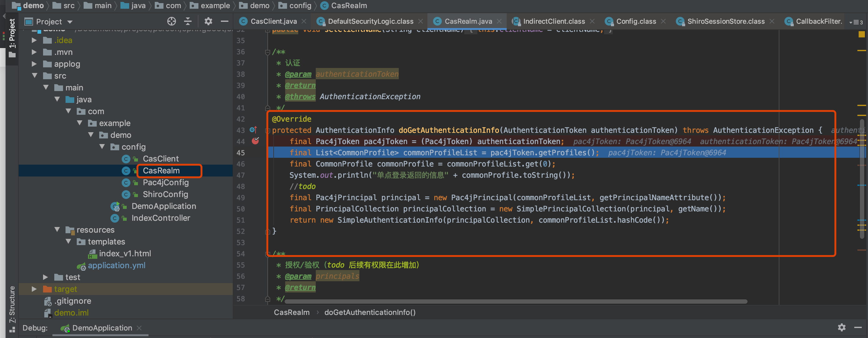Close the DemoApplication debug tab
This screenshot has width=868, height=338.
click(x=139, y=328)
